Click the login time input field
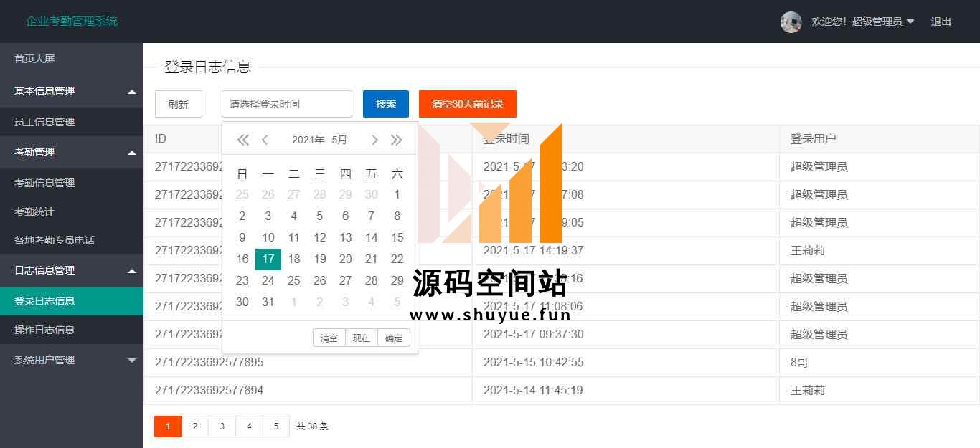Viewport: 980px width, 448px height. [x=286, y=104]
